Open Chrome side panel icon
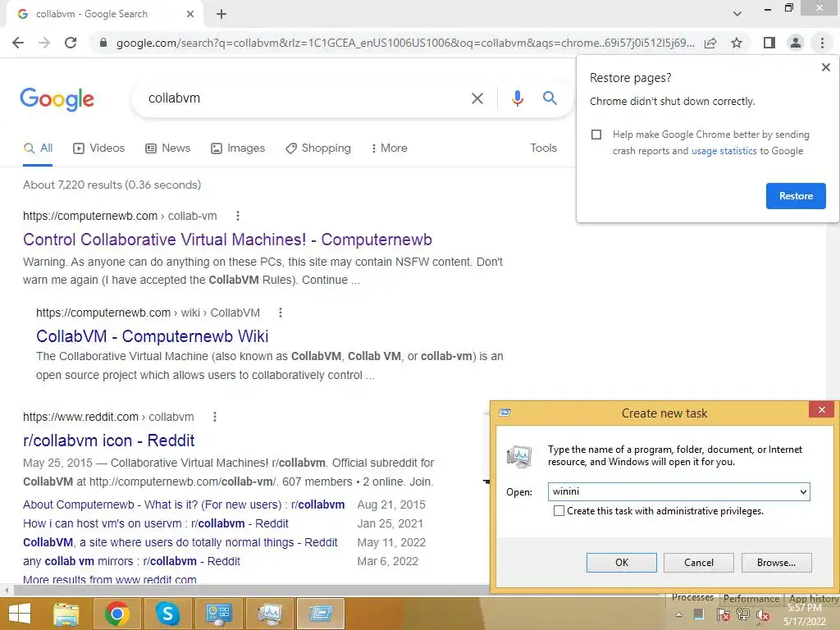 [x=769, y=43]
